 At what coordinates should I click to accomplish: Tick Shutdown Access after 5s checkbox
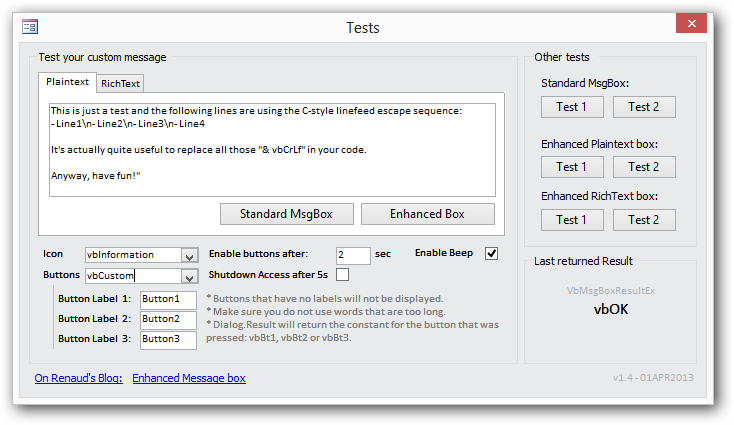342,274
